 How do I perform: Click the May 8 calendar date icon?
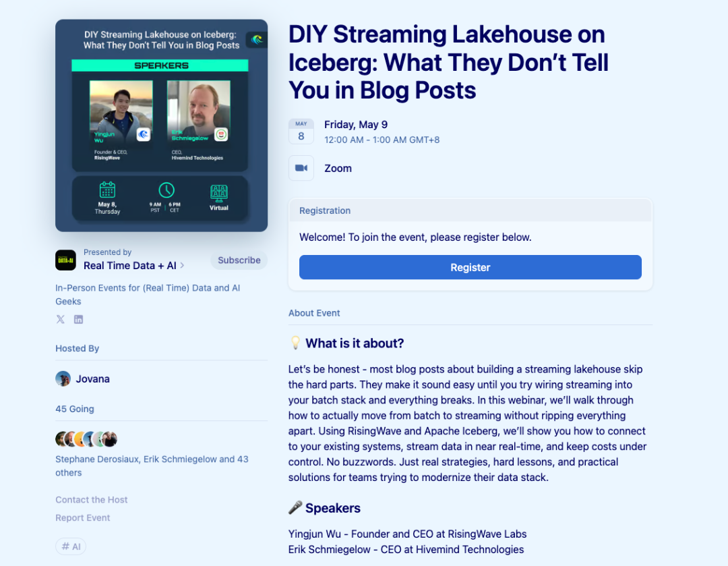[x=301, y=132]
